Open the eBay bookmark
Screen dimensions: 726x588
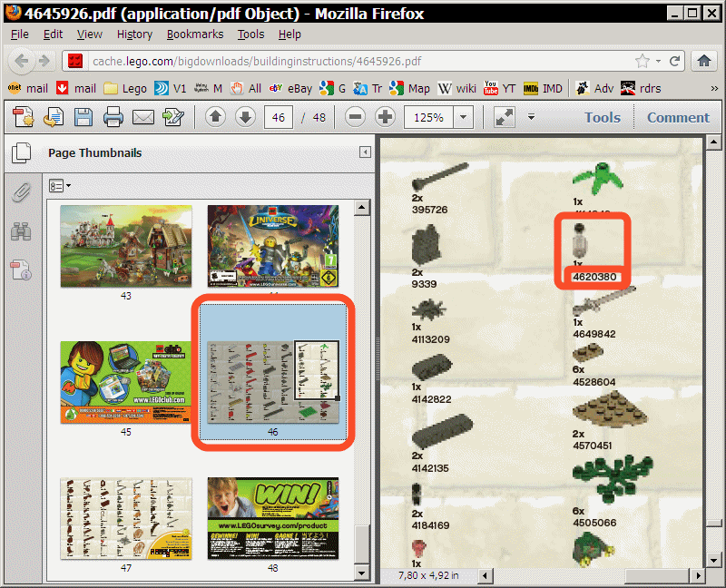pyautogui.click(x=290, y=88)
